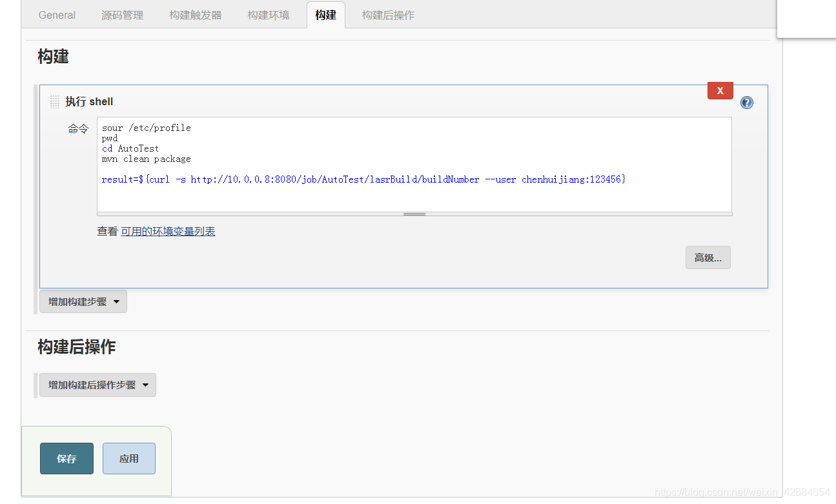Screen dimensions: 836x504
Task: Click the 构建 section heading
Action: tap(53, 56)
